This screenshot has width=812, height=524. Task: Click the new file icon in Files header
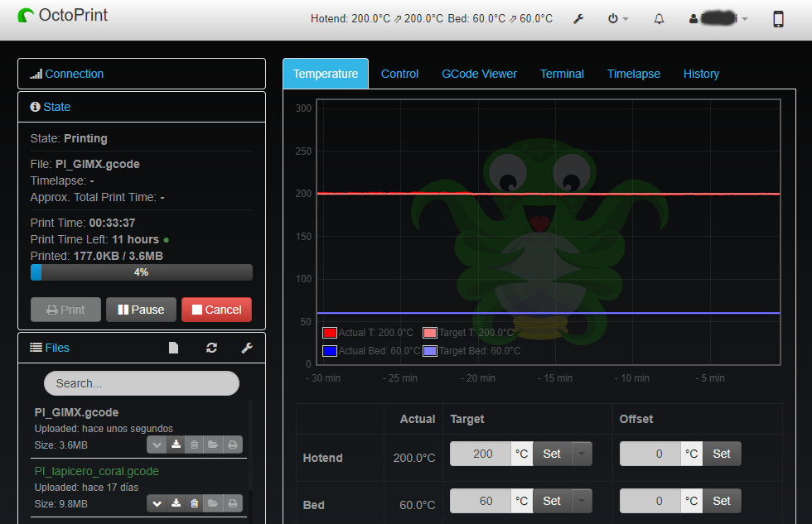click(173, 348)
